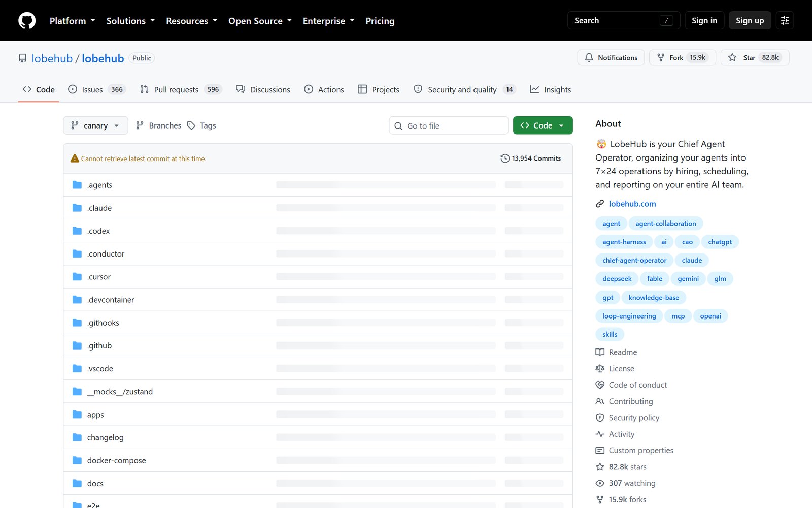
Task: Open the Discussions tab
Action: pyautogui.click(x=263, y=89)
